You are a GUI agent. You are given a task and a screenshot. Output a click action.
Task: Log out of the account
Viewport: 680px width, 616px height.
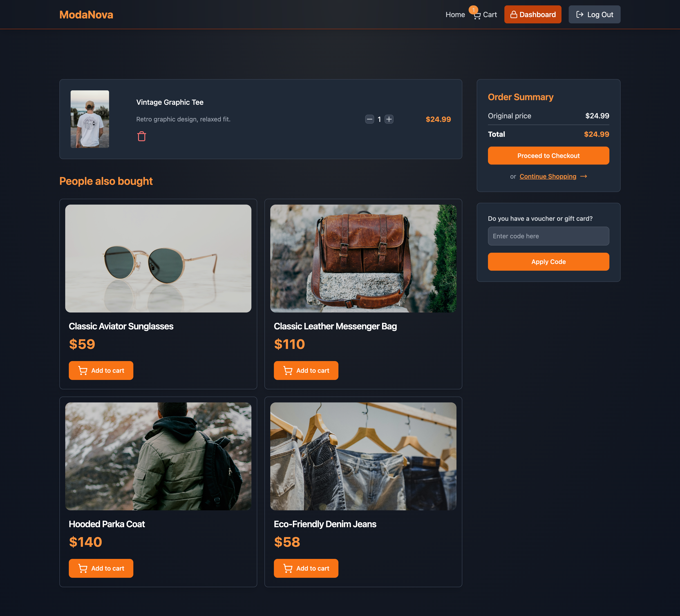[594, 14]
